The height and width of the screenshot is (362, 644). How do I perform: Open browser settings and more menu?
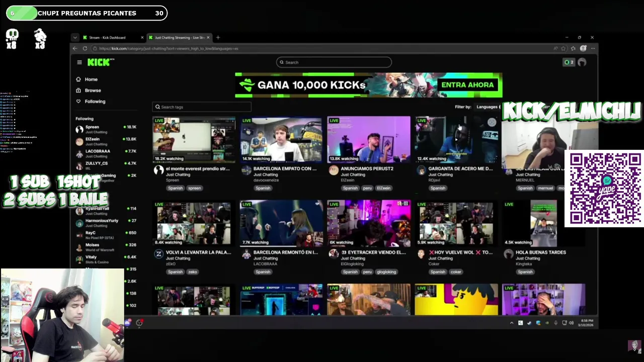pos(593,48)
